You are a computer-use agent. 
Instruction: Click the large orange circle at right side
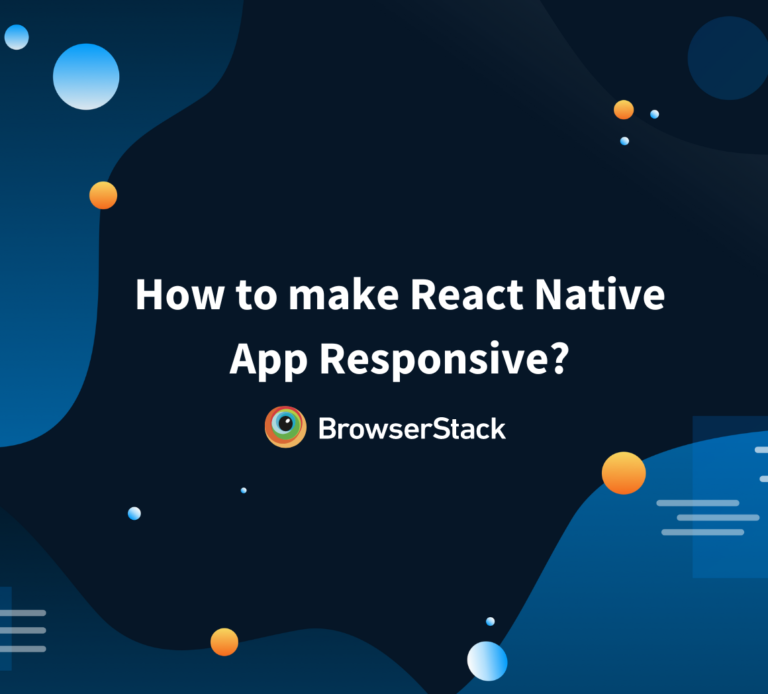click(x=623, y=473)
